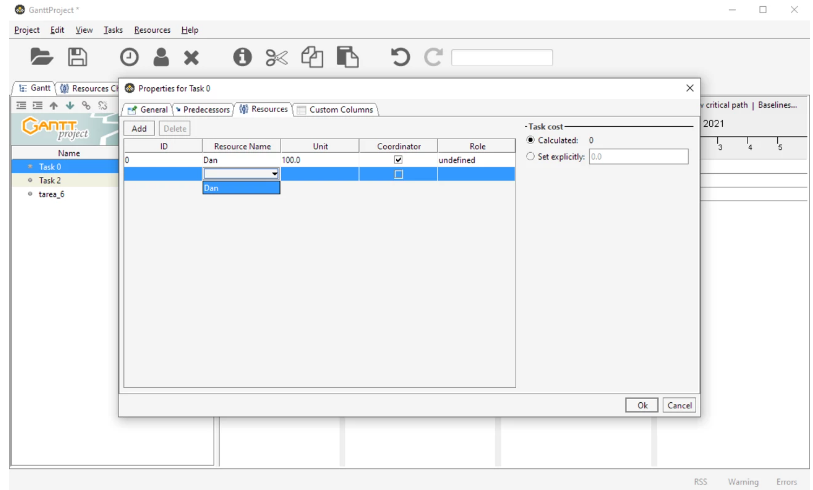Switch to the Predecessors tab
Screen dimensions: 813x490
[202, 110]
